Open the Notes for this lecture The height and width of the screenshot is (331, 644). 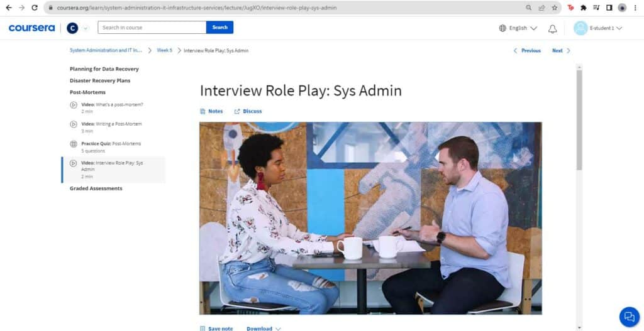211,111
